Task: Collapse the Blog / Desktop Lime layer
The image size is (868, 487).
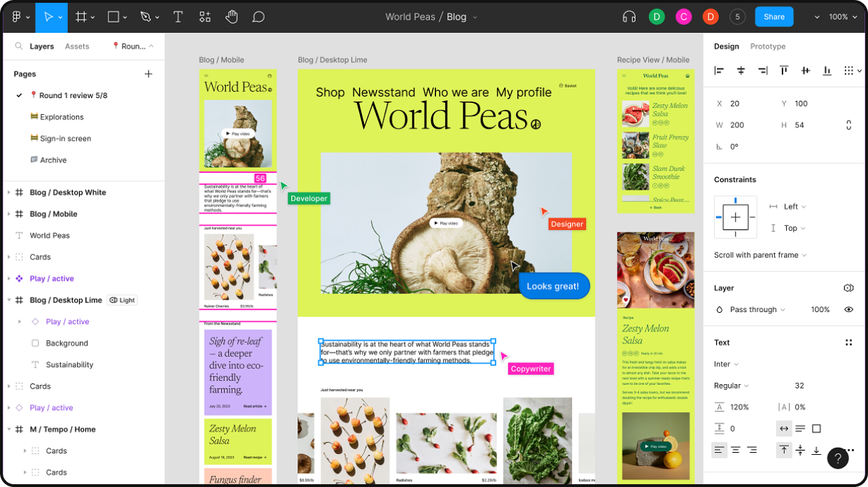Action: (8, 300)
